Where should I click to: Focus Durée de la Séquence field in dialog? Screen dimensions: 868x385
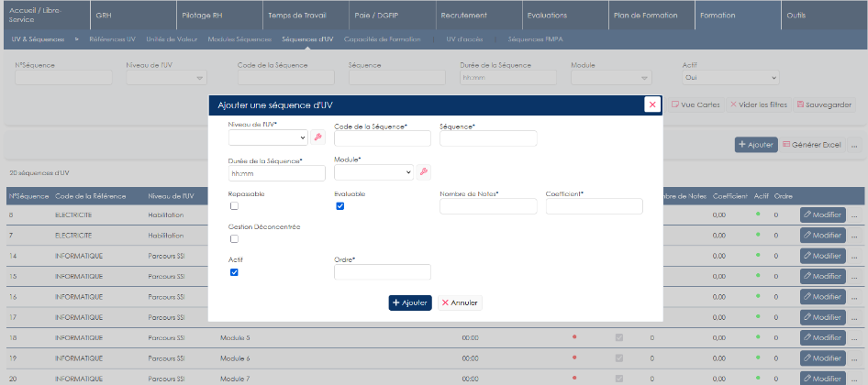tap(277, 173)
